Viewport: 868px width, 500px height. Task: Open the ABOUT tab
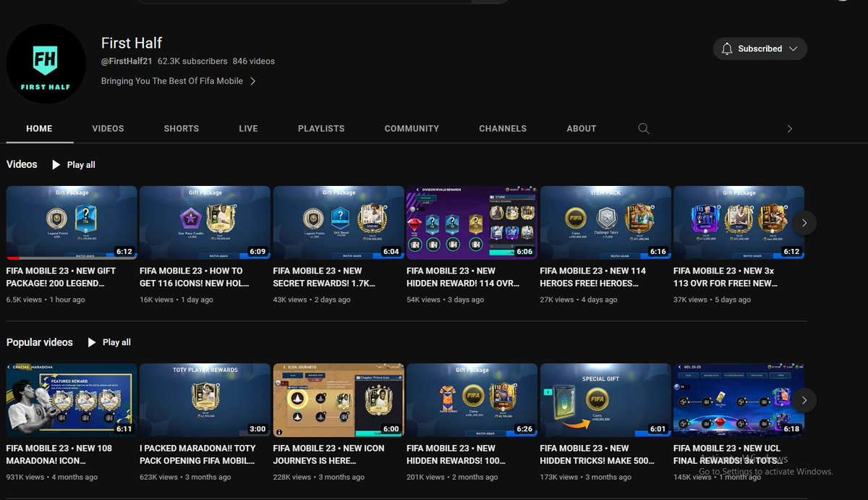(x=582, y=129)
